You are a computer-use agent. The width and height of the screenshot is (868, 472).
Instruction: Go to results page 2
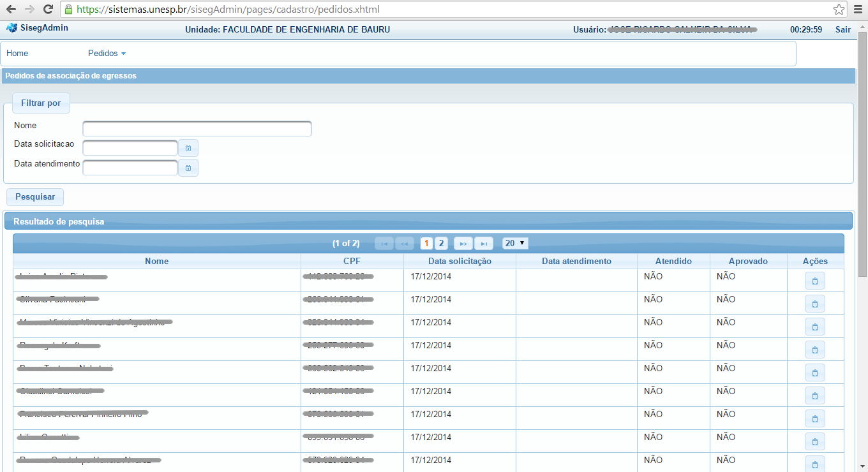pos(441,243)
